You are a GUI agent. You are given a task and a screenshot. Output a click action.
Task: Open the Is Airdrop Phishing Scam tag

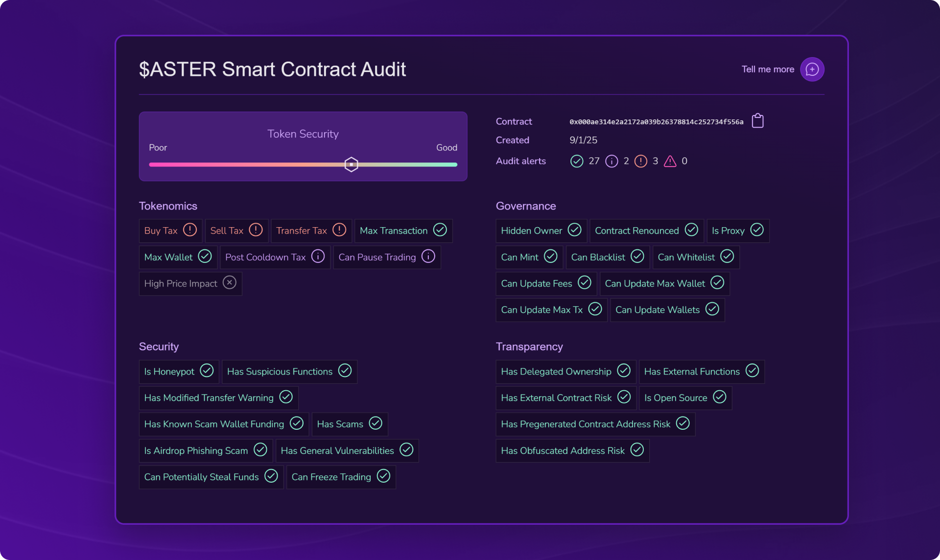(x=206, y=450)
